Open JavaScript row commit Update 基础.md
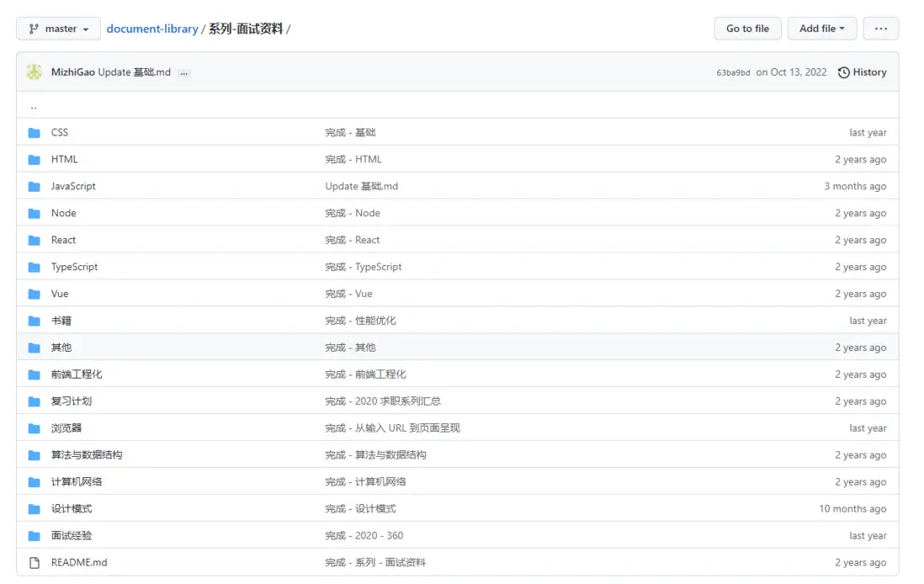Viewport: 924px width, 584px height. pos(362,186)
